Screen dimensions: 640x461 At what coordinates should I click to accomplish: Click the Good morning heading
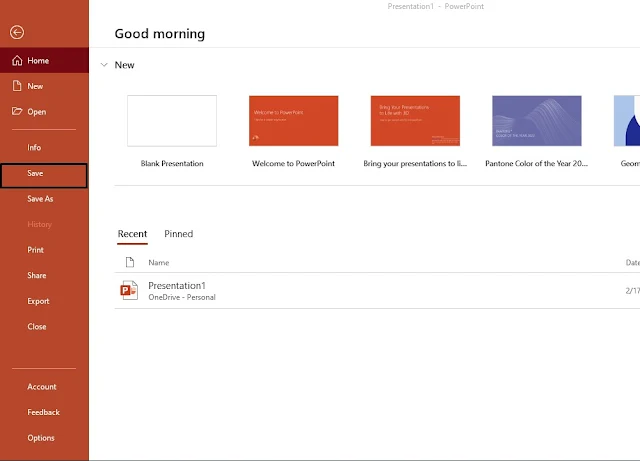[160, 34]
